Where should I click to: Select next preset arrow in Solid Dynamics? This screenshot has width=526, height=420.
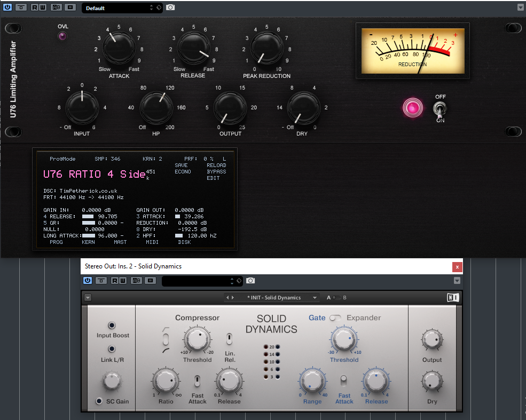[x=233, y=297]
